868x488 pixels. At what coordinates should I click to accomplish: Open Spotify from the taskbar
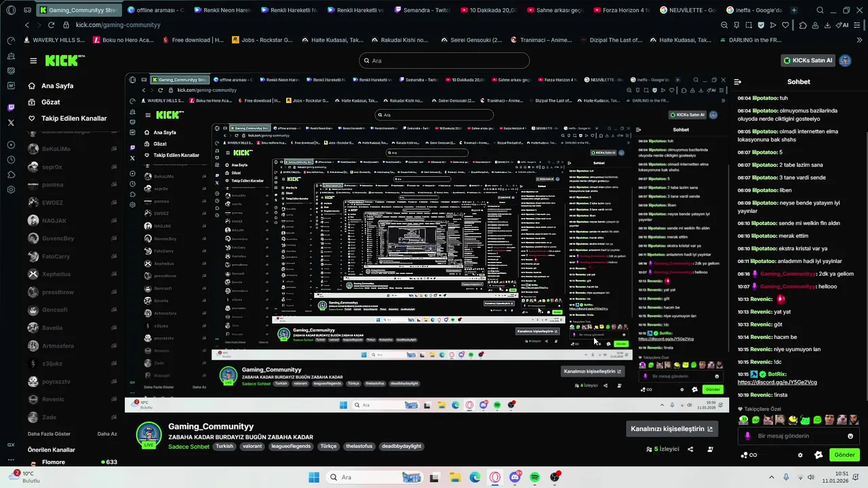click(x=535, y=477)
